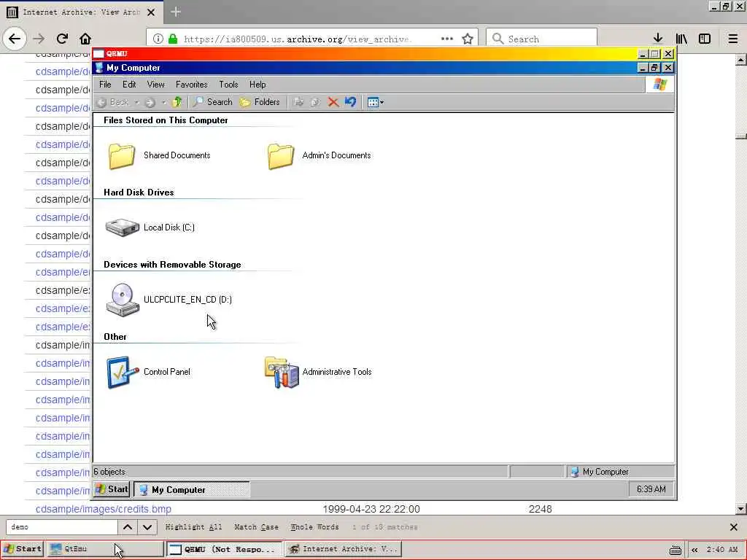Viewport: 747px width, 560px height.
Task: Switch to Internet Archive taskbar item
Action: (344, 549)
